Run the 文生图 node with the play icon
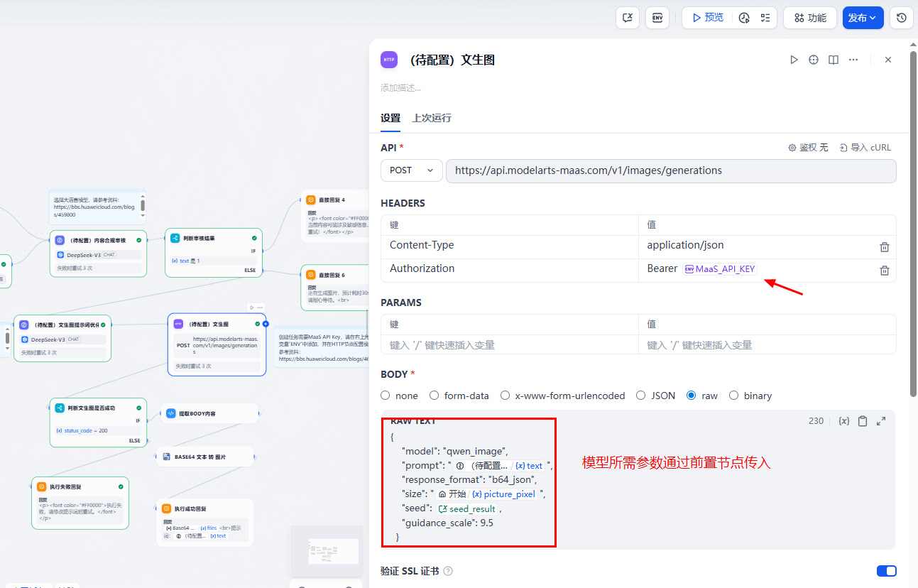This screenshot has height=588, width=918. [794, 60]
